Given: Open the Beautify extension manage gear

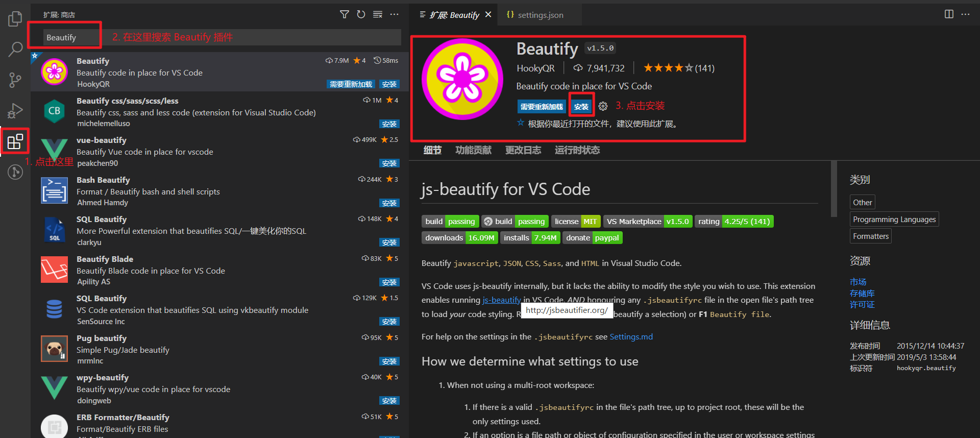Looking at the screenshot, I should [603, 106].
